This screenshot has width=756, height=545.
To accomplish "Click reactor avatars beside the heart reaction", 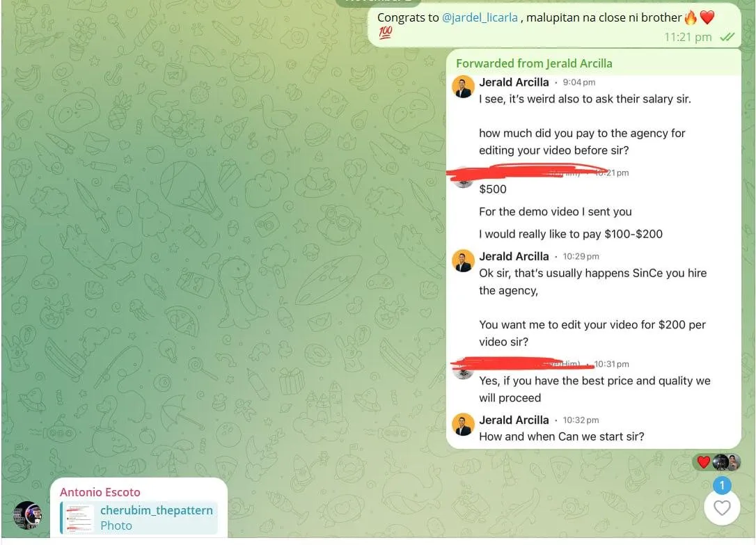I will click(x=727, y=462).
